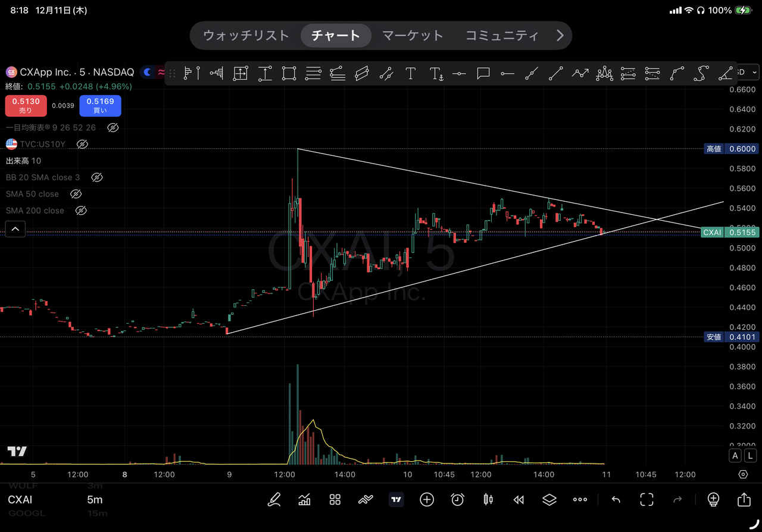
Task: Open the candlestick chart type icon
Action: pyautogui.click(x=488, y=500)
